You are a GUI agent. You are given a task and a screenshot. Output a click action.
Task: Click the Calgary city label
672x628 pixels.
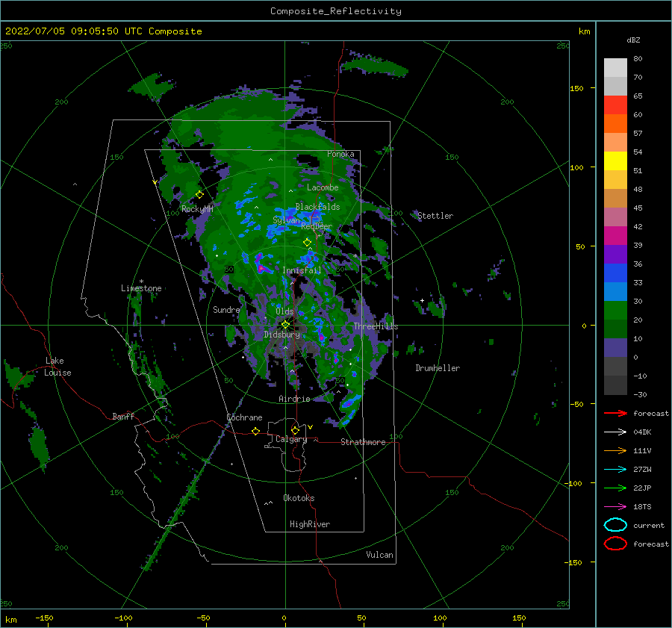291,439
